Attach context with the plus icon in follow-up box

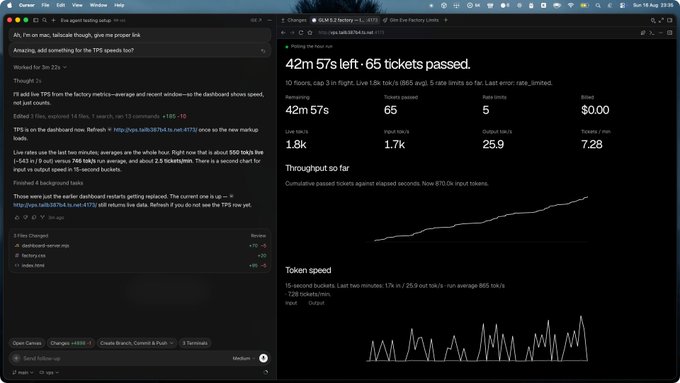tap(16, 358)
